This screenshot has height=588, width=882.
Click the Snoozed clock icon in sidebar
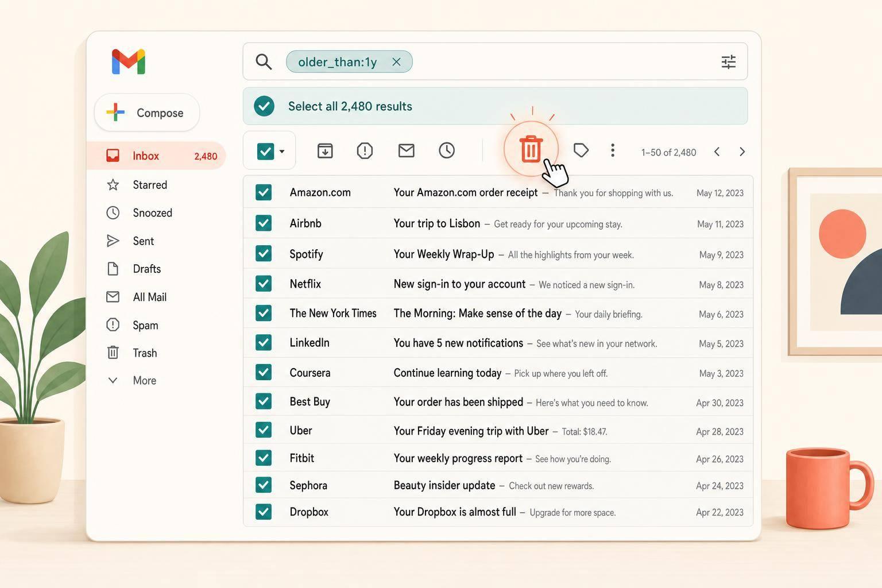tap(113, 213)
